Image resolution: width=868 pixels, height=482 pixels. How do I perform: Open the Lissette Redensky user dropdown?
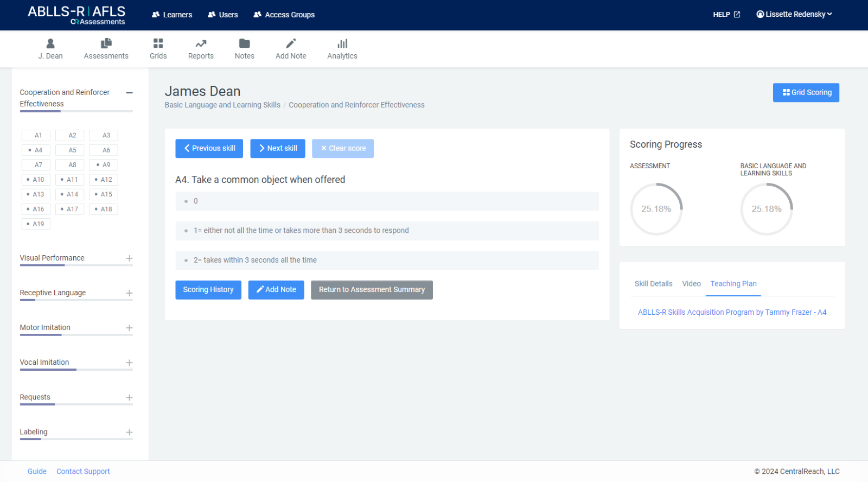[794, 15]
